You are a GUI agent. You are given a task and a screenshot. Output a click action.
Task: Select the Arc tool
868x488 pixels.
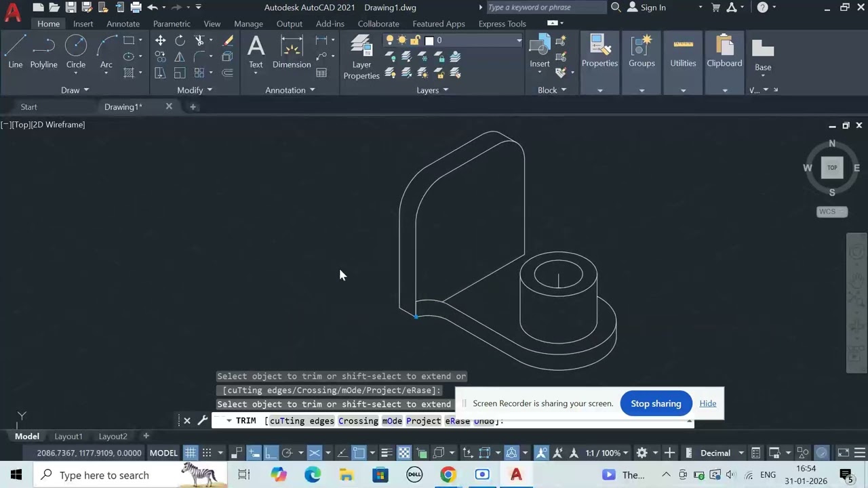(x=106, y=52)
